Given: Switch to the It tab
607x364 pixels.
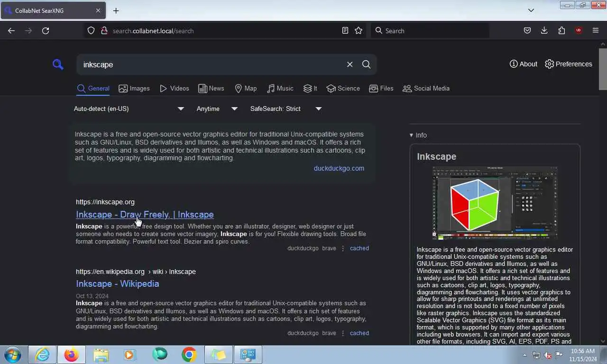Looking at the screenshot, I should [x=310, y=89].
